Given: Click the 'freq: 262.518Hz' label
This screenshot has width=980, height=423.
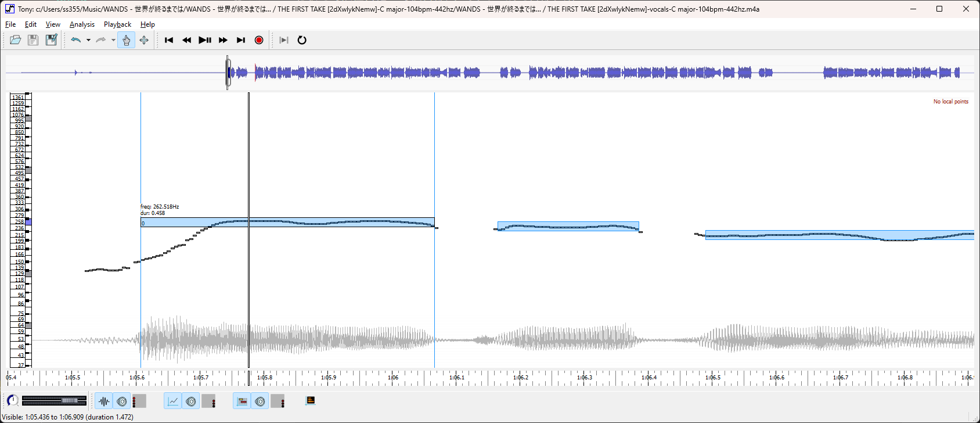Looking at the screenshot, I should coord(160,207).
